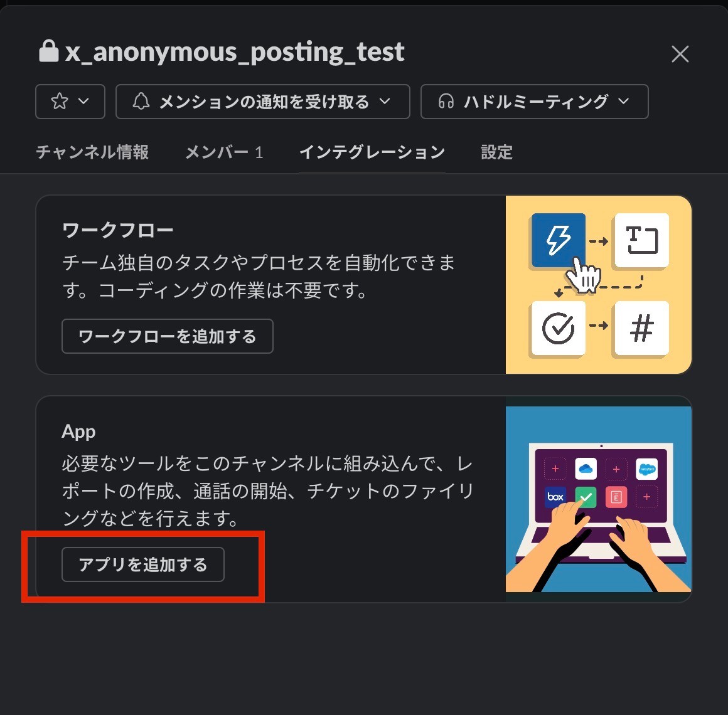Close the channel details dialog
The image size is (728, 715).
[680, 54]
